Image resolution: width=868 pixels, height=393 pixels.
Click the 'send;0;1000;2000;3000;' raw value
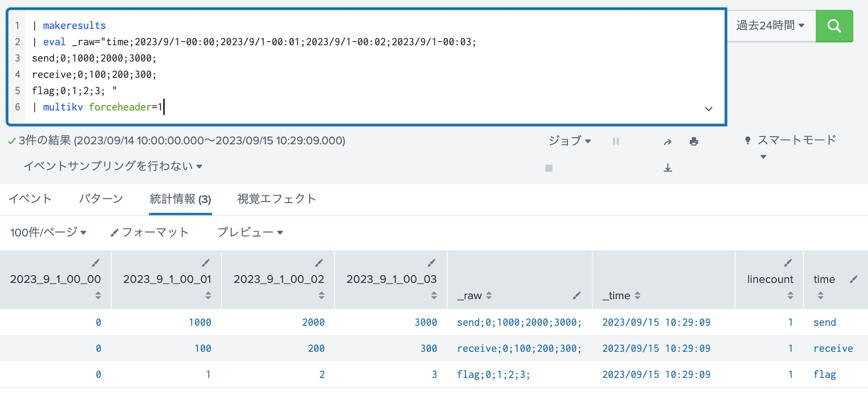[519, 322]
